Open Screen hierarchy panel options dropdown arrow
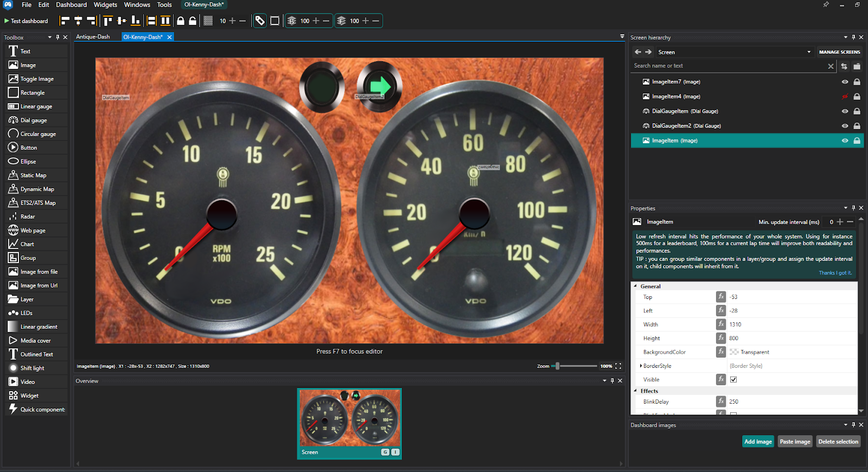 pyautogui.click(x=845, y=37)
